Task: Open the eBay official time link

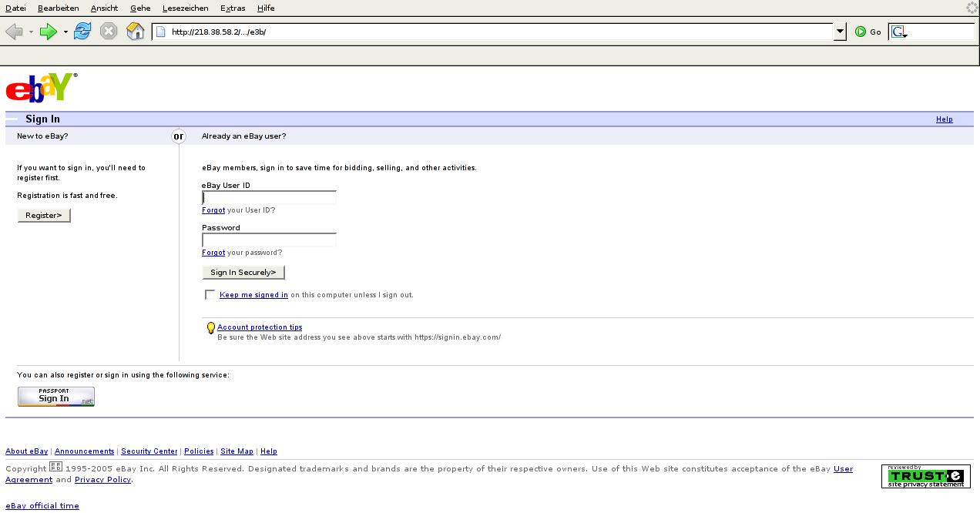Action: [x=42, y=506]
